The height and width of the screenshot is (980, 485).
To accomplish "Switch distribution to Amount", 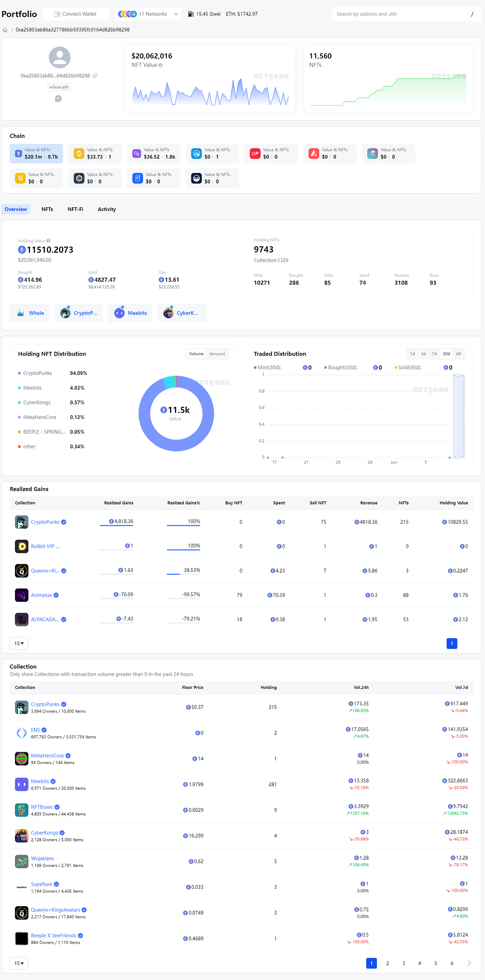I will [x=218, y=354].
